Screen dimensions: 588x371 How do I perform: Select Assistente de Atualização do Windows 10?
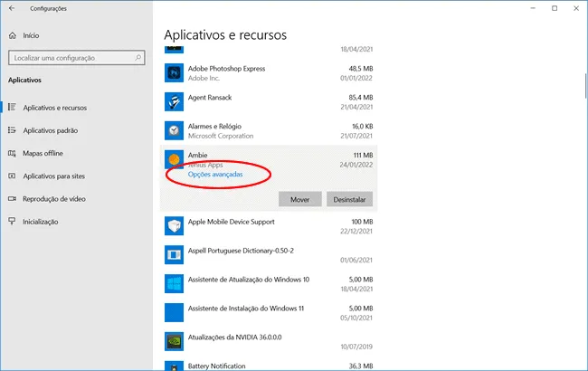[x=249, y=280]
